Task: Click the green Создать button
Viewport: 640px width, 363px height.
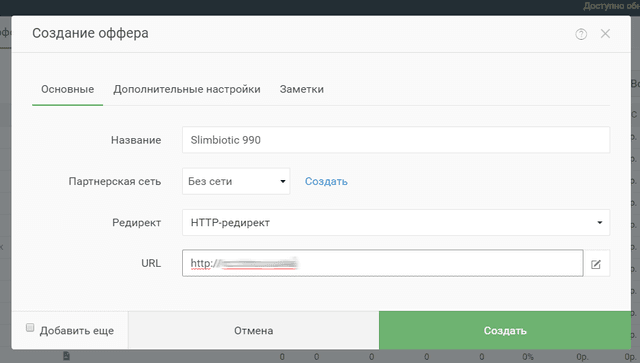Action: [505, 330]
